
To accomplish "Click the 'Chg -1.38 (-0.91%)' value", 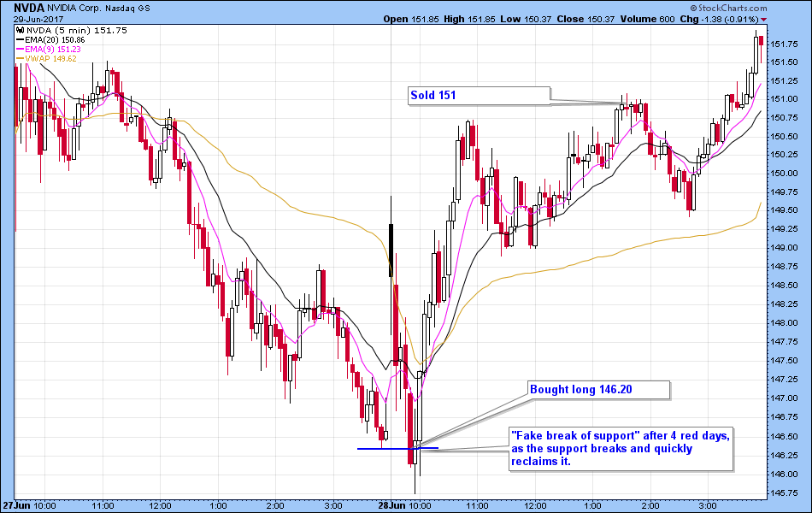I will (x=720, y=19).
